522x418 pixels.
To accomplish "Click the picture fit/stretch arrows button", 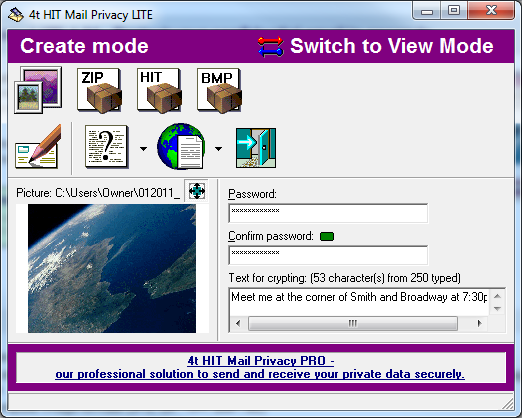I will point(197,191).
